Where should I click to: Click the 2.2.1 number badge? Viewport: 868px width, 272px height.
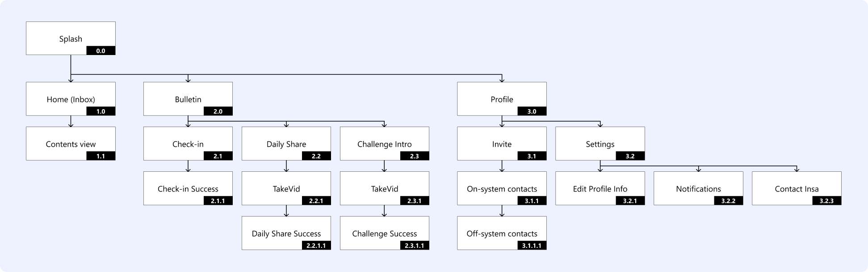(x=316, y=201)
